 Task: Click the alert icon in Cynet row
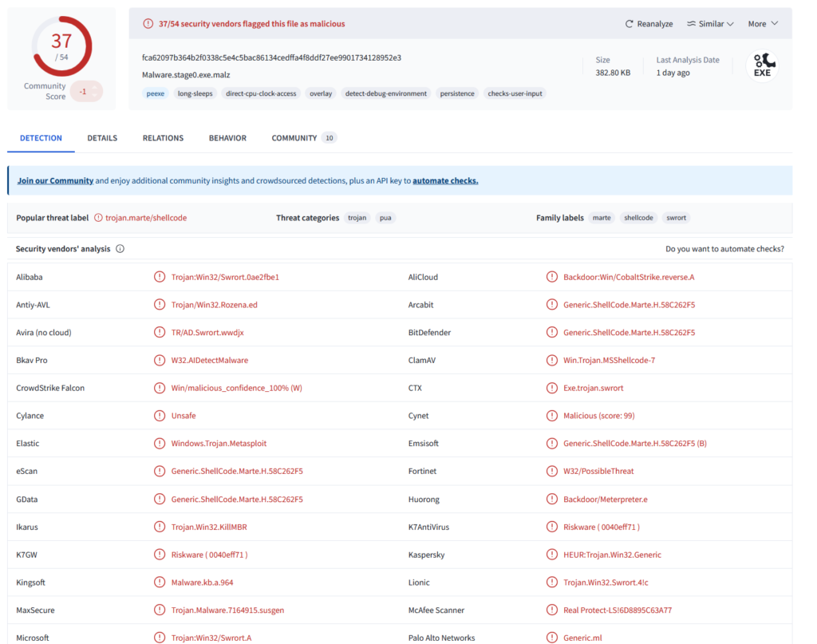pos(552,415)
